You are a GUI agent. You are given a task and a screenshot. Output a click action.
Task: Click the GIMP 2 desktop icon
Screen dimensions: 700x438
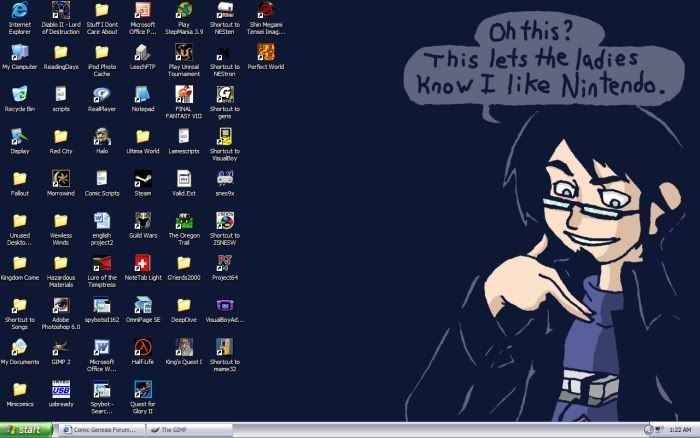(x=61, y=347)
